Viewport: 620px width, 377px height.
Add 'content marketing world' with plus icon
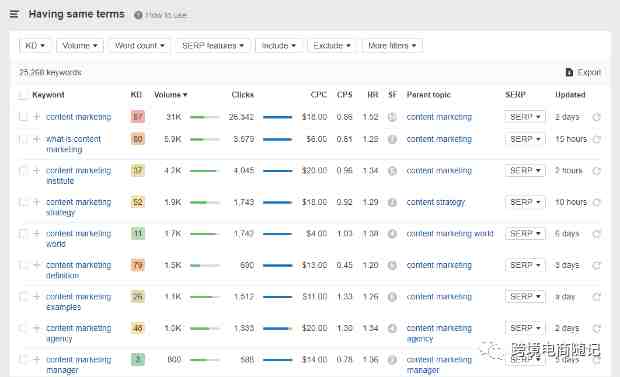pos(36,233)
